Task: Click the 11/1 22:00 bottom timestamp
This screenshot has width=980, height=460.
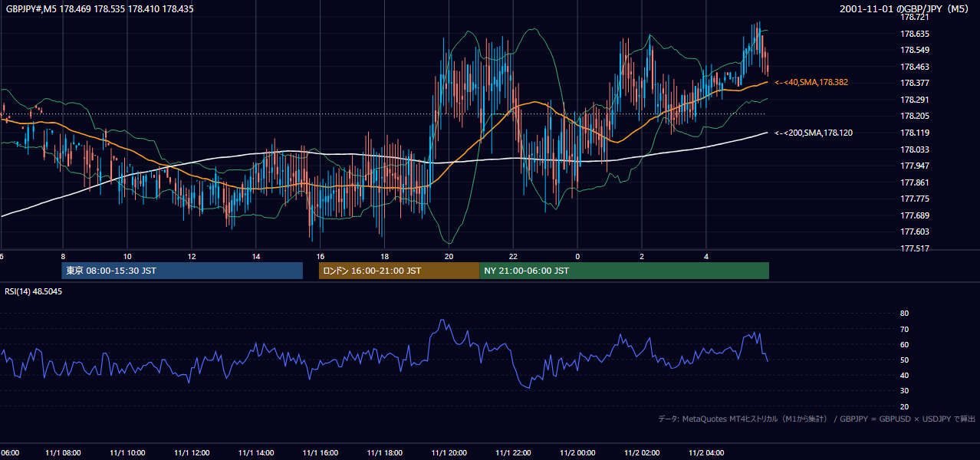Action: (514, 453)
